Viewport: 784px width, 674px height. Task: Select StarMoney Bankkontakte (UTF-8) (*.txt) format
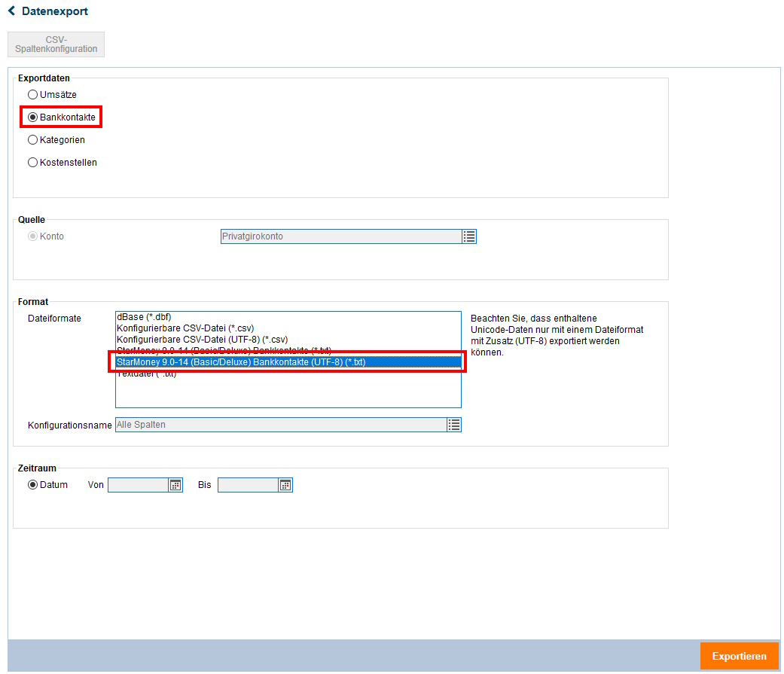tap(241, 362)
